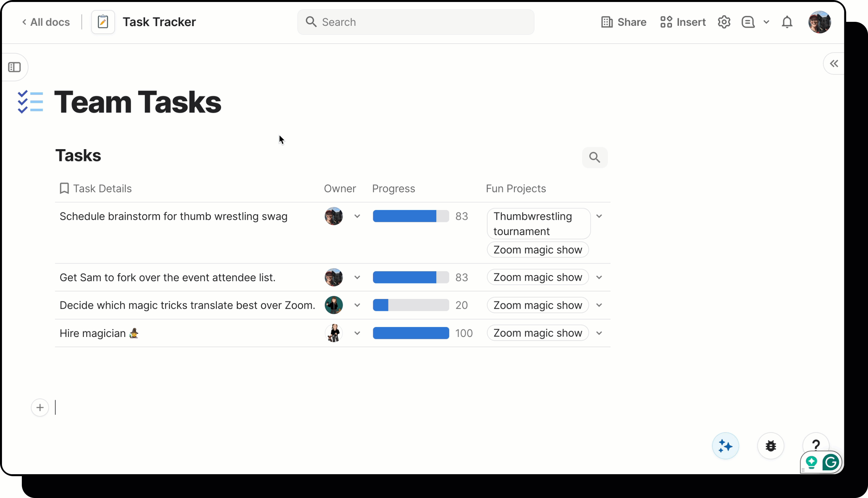Click the plus button to add content
This screenshot has height=498, width=868.
point(40,407)
